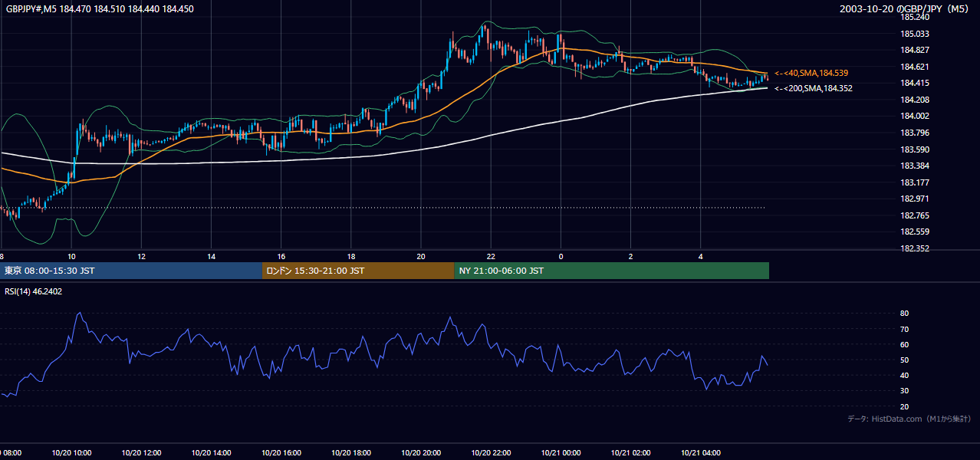Click the 10/20 12:00 time axis label
The width and height of the screenshot is (980, 460).
141,453
